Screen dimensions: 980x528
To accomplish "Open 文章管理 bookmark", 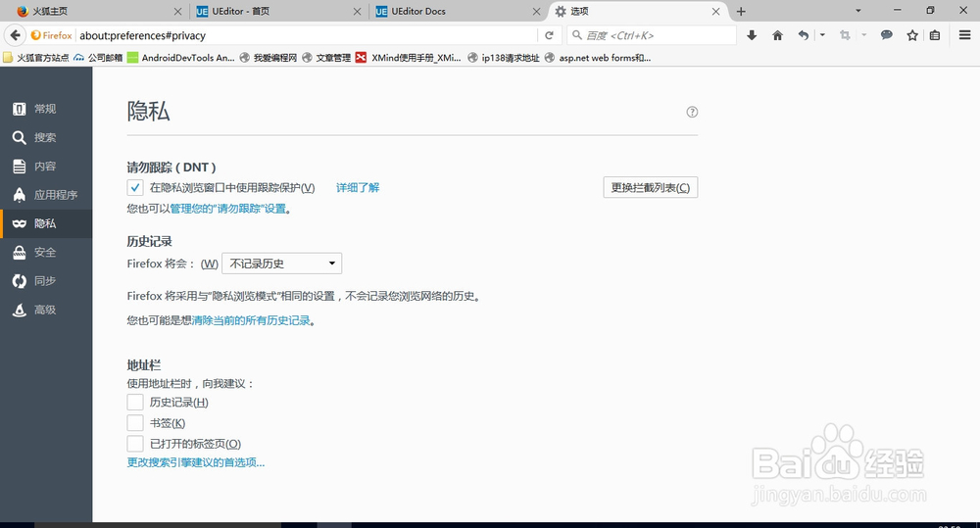I will pos(326,58).
